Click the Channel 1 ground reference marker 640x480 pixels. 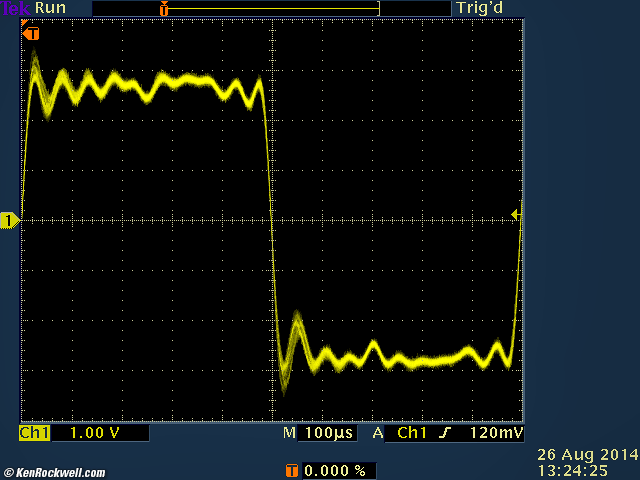click(9, 220)
